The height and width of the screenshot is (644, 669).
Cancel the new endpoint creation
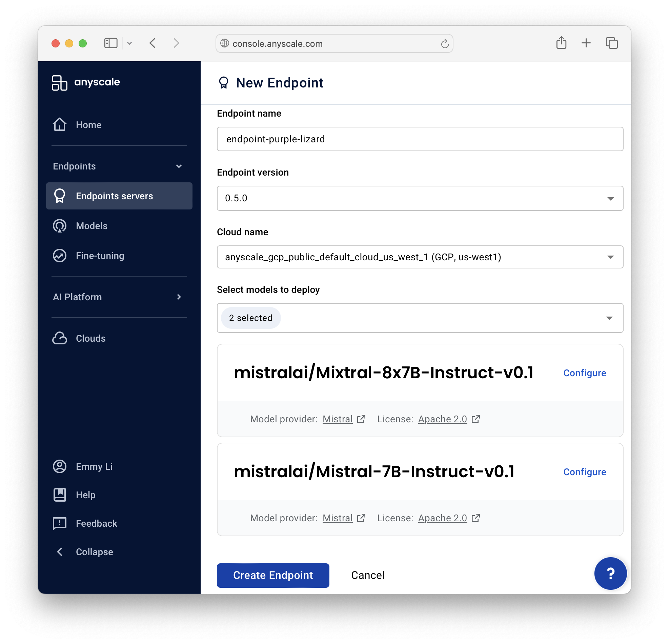coord(368,576)
